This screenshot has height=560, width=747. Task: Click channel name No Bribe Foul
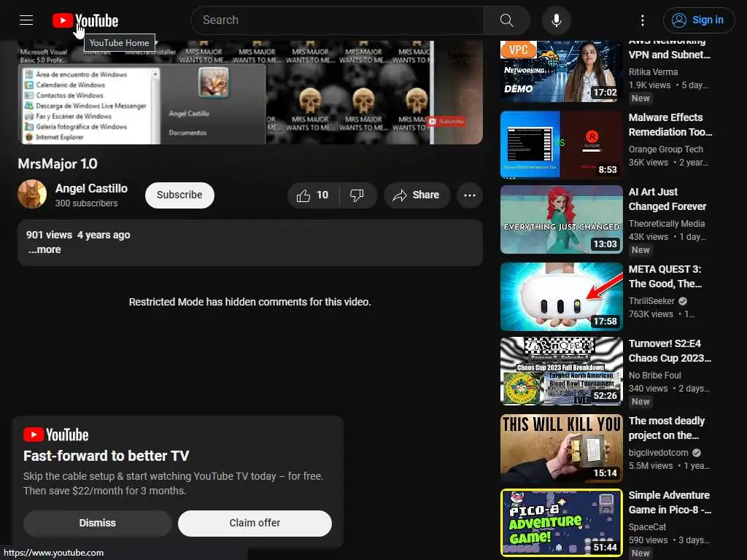[x=654, y=376]
